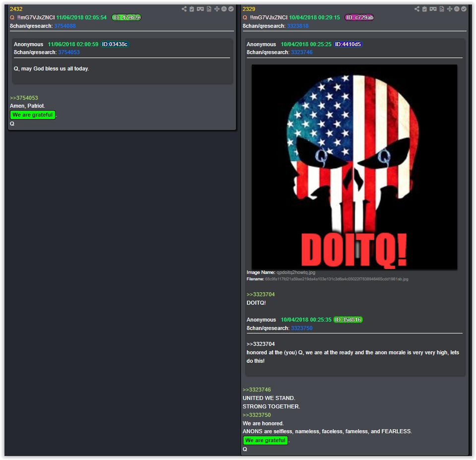476x460 pixels.
Task: Follow the green >>3323704 reference above DOITQ!
Action: pos(261,294)
